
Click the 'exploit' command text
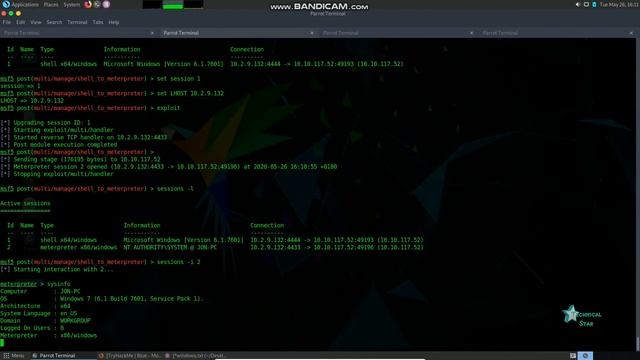169,108
